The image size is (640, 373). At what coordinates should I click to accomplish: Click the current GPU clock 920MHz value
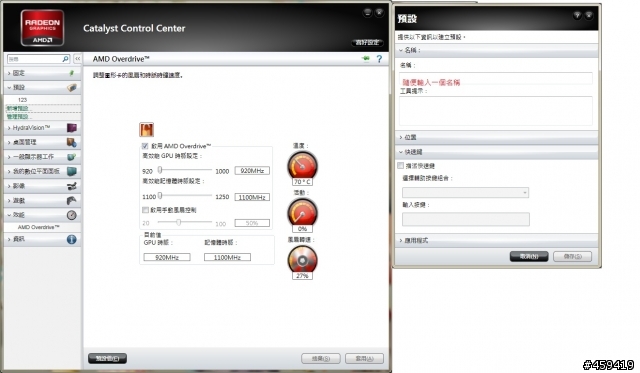(x=167, y=257)
